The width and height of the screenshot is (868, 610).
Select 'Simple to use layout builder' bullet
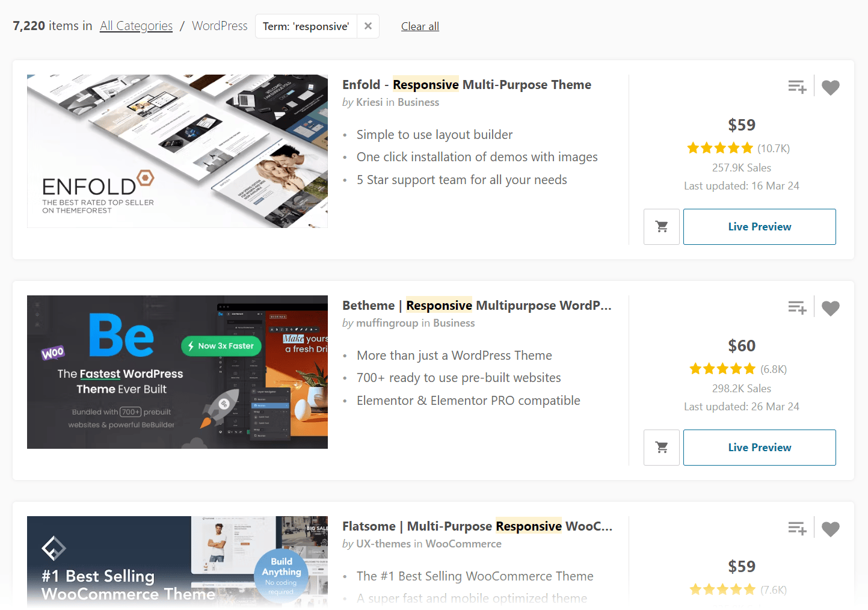click(x=434, y=135)
